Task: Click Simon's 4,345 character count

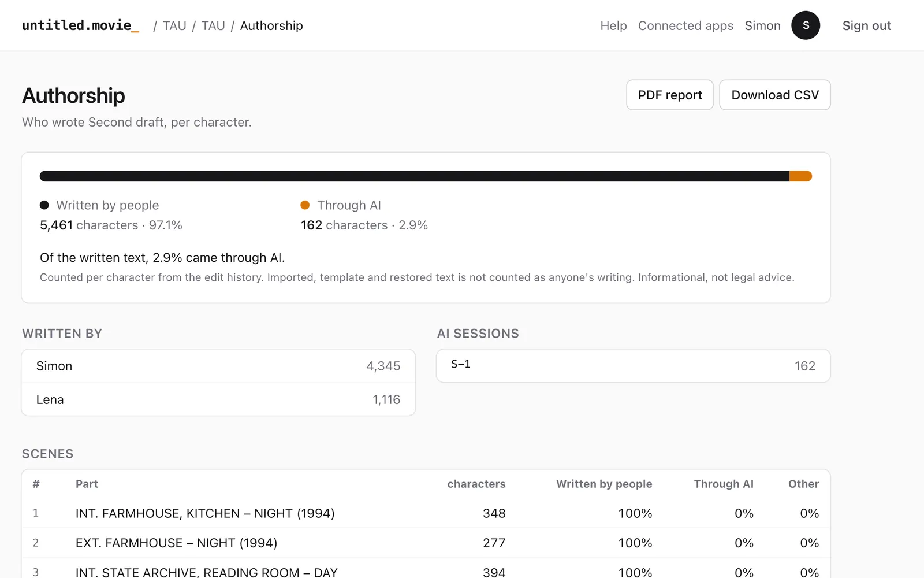Action: [383, 366]
